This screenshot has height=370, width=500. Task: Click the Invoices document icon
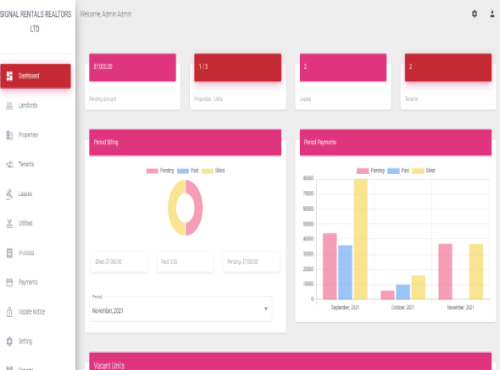[10, 253]
